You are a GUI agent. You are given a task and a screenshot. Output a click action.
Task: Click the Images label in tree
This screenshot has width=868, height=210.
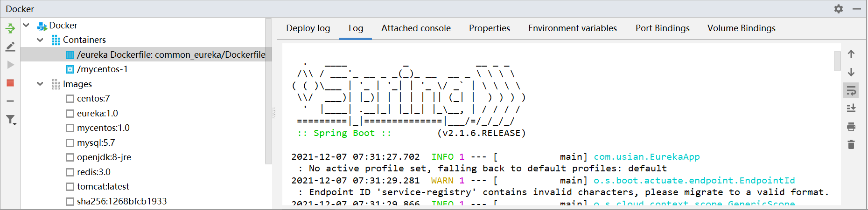coord(77,84)
